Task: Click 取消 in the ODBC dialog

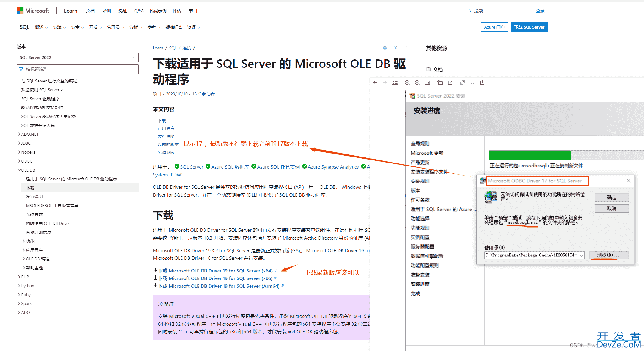Action: [x=612, y=208]
